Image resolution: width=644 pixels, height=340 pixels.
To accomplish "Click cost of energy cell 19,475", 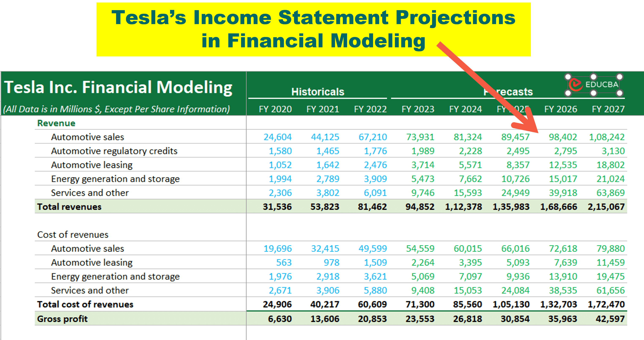I will click(611, 277).
